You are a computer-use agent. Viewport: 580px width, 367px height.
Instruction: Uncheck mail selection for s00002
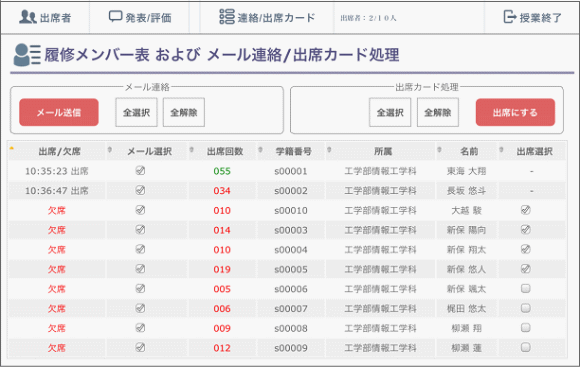(x=140, y=190)
